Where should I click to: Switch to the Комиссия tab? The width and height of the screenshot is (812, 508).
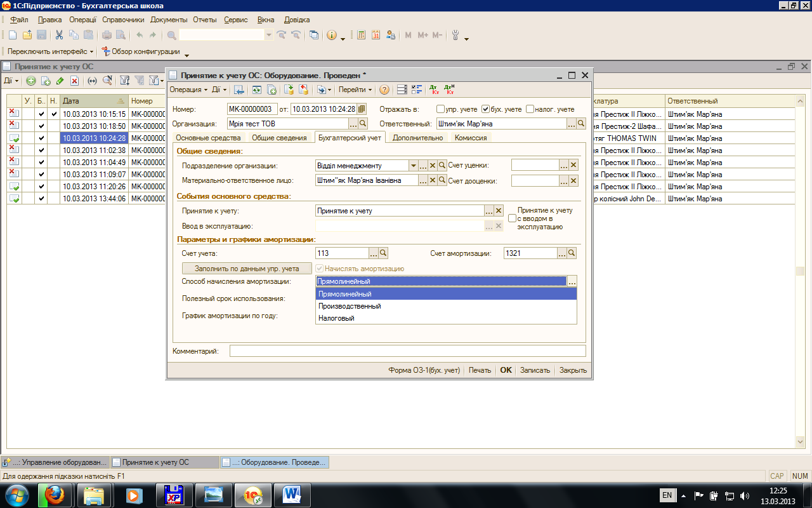tap(471, 137)
